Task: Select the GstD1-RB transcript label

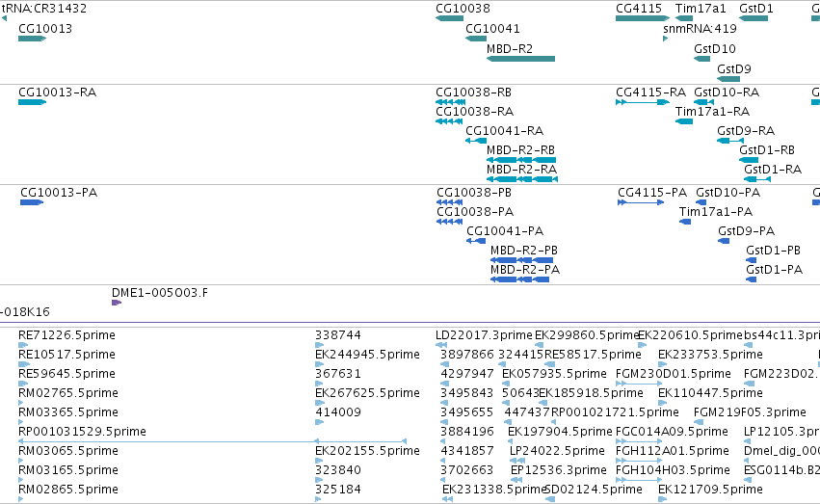Action: pyautogui.click(x=767, y=150)
